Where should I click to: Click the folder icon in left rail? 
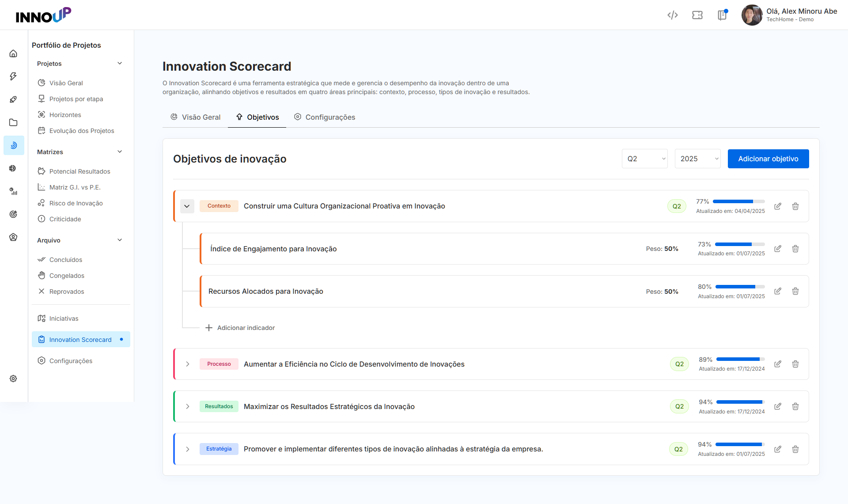13,122
